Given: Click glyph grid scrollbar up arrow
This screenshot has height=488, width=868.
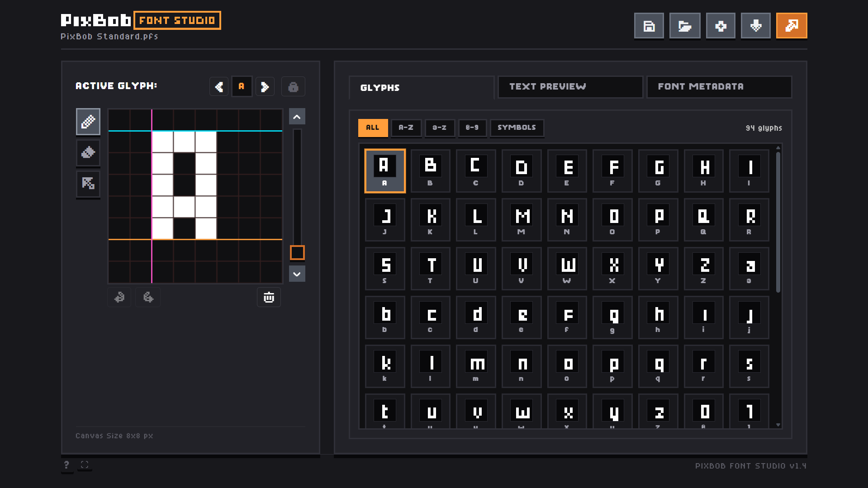Looking at the screenshot, I should click(x=778, y=148).
